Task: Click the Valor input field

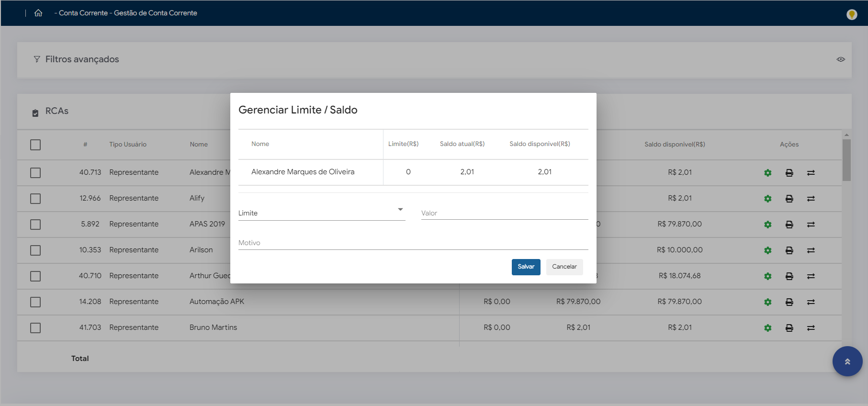Action: pos(504,213)
